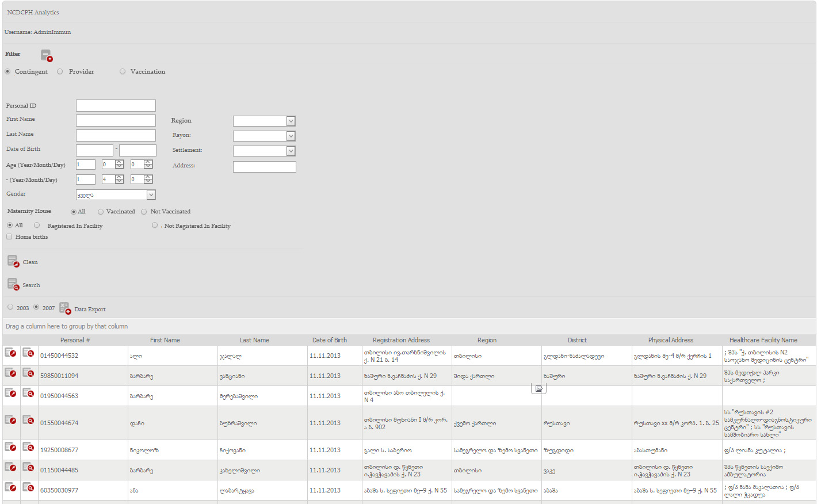Click edit icon for record 01550044674

point(10,420)
